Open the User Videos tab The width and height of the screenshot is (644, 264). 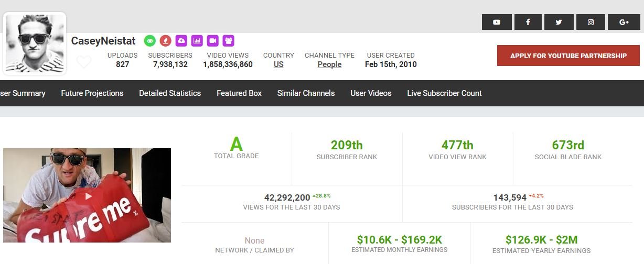coord(371,93)
